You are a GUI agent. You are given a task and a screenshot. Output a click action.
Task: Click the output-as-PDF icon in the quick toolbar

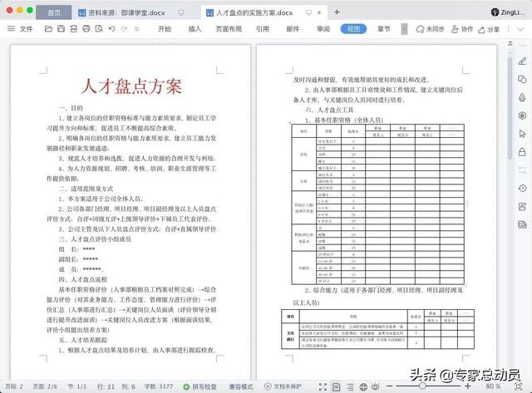[74, 29]
